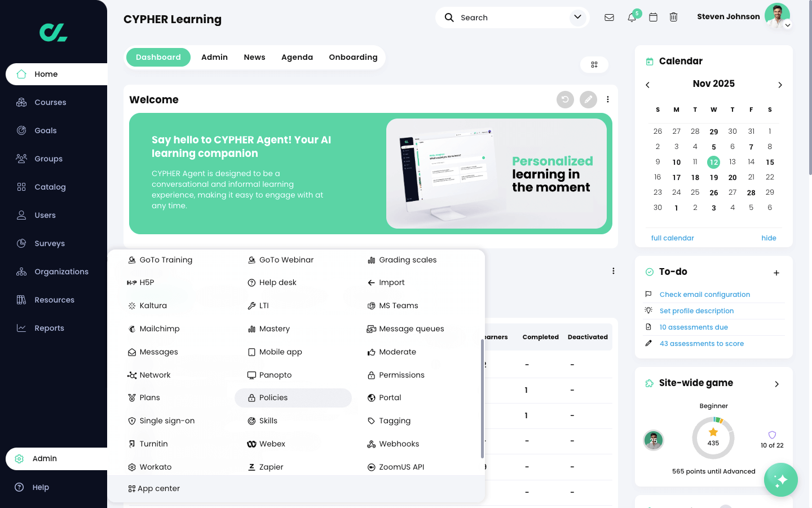Viewport: 812px width, 508px height.
Task: Hide the calendar widget
Action: (x=769, y=238)
